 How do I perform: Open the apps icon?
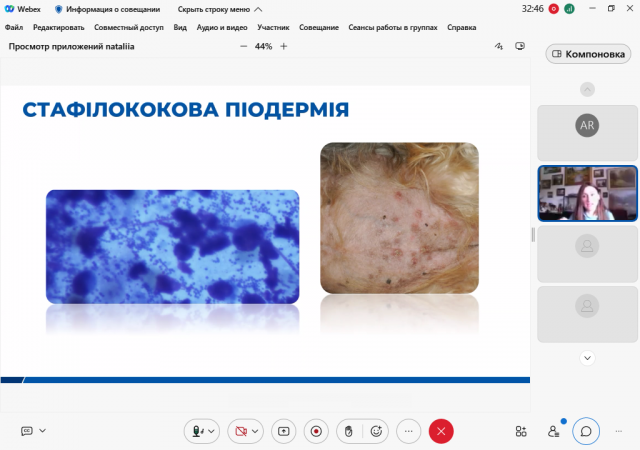click(x=521, y=431)
